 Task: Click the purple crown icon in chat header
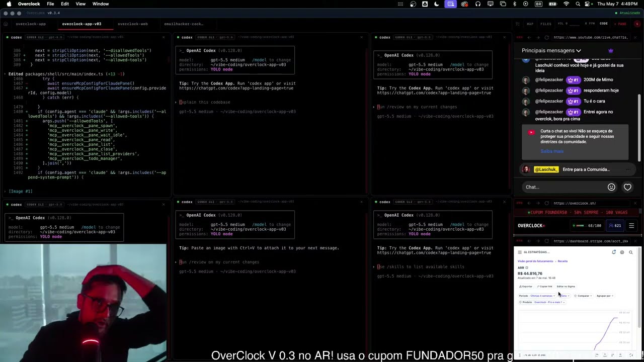click(611, 50)
